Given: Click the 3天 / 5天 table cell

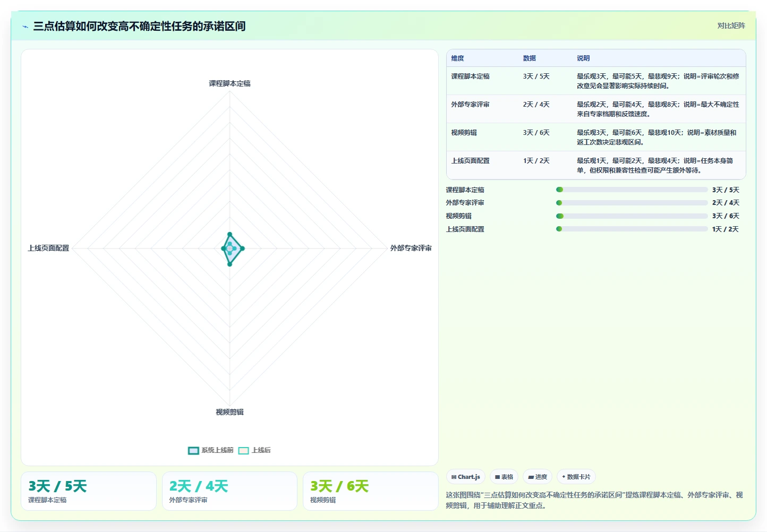Looking at the screenshot, I should (536, 76).
